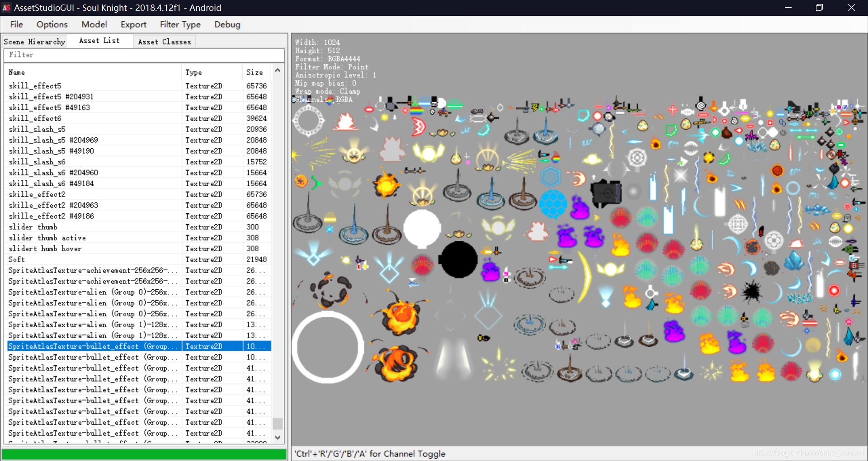Click the large white ring sprite in preview
The width and height of the screenshot is (868, 461).
tap(328, 348)
